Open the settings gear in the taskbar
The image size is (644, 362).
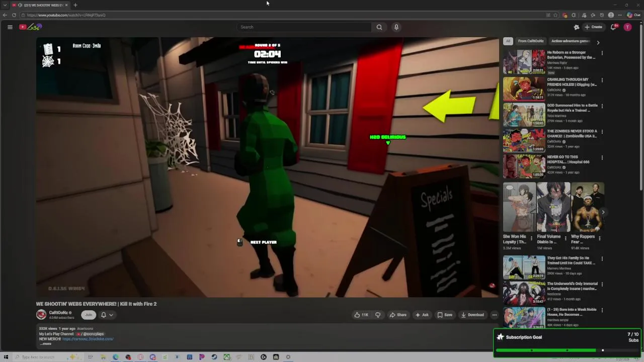(288, 357)
